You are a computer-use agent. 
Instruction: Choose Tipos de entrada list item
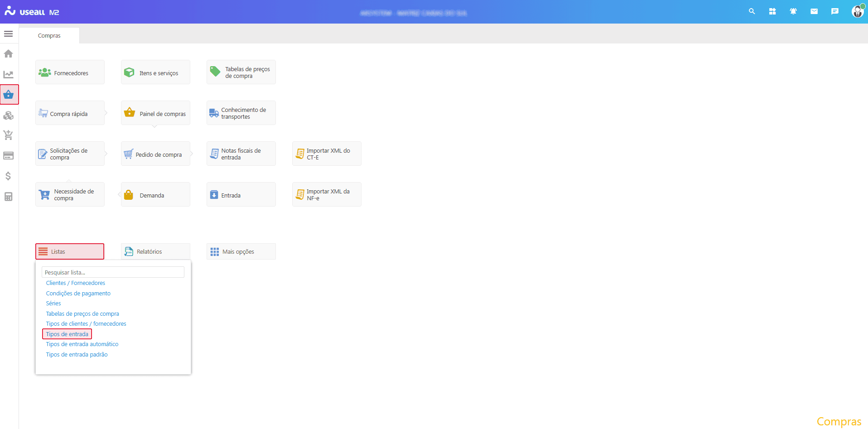(67, 334)
